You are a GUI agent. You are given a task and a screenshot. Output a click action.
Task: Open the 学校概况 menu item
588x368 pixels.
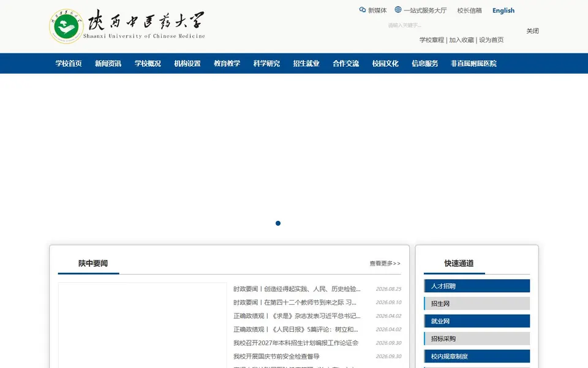148,63
